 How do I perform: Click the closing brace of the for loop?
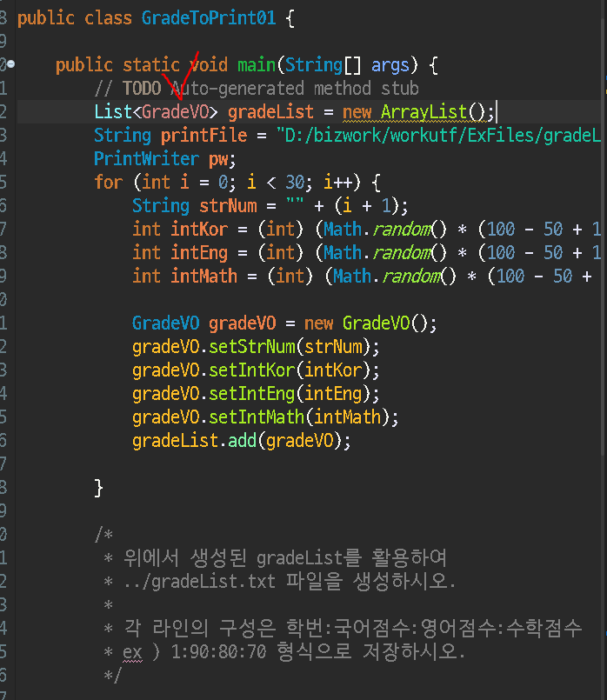click(x=98, y=489)
